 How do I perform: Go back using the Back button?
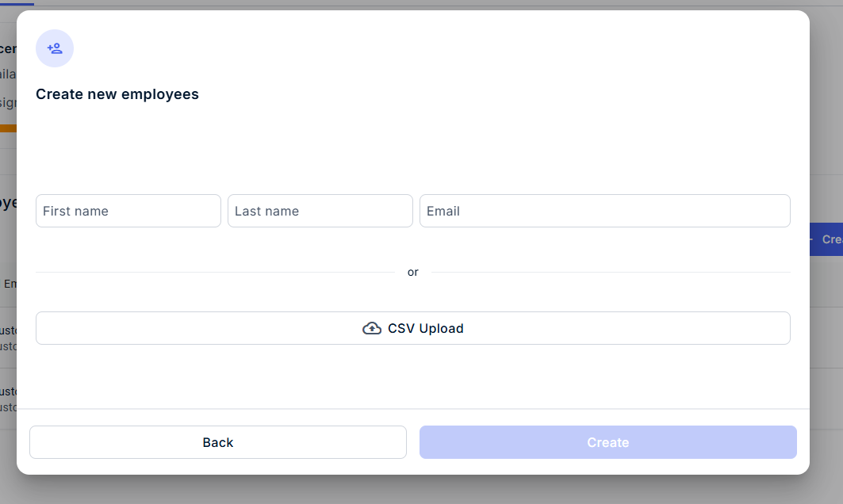tap(218, 442)
